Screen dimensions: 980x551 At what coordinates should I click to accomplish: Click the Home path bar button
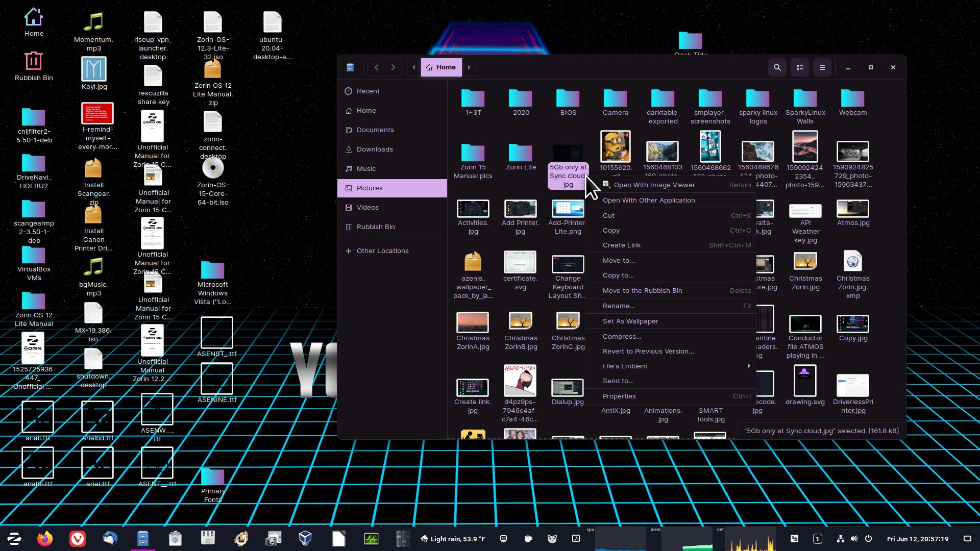441,67
